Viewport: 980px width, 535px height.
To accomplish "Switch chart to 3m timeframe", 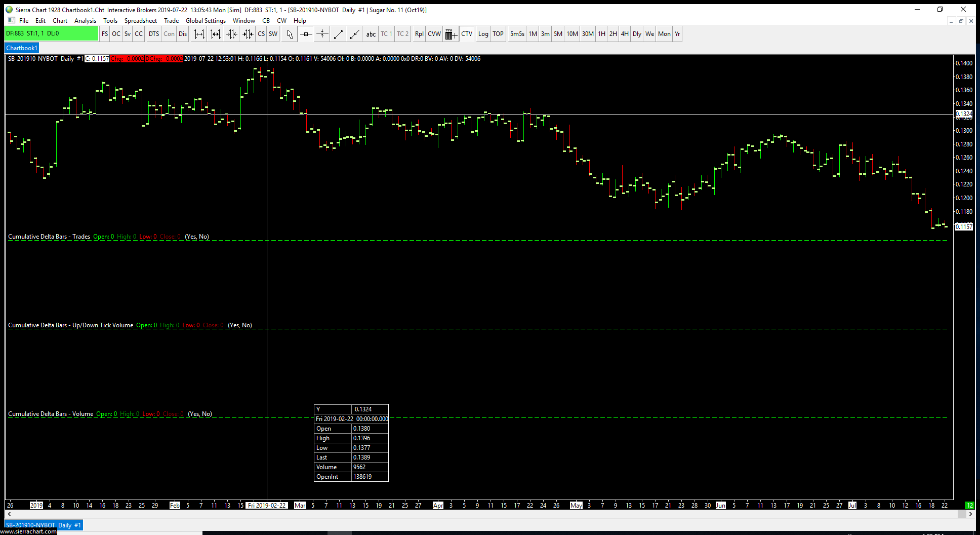I will tap(545, 34).
